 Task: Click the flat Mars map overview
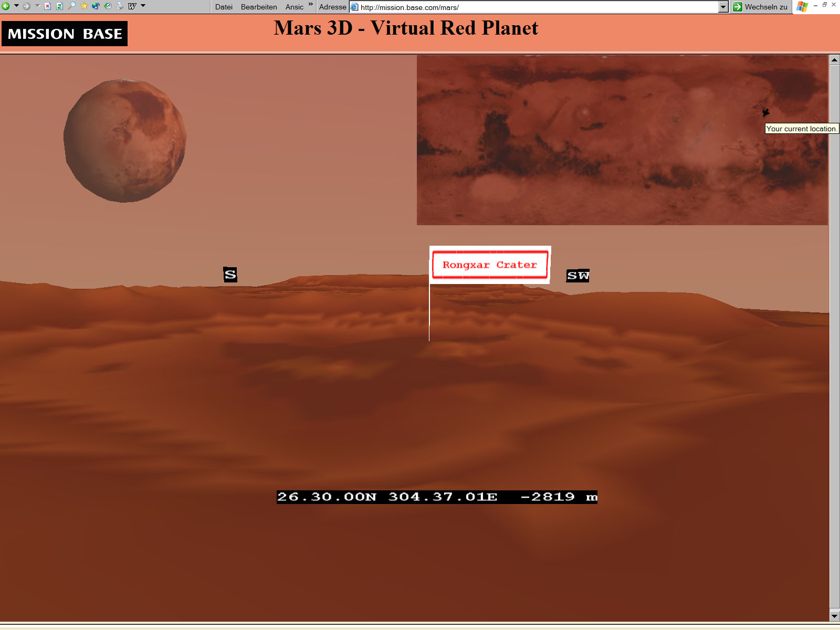(x=622, y=140)
